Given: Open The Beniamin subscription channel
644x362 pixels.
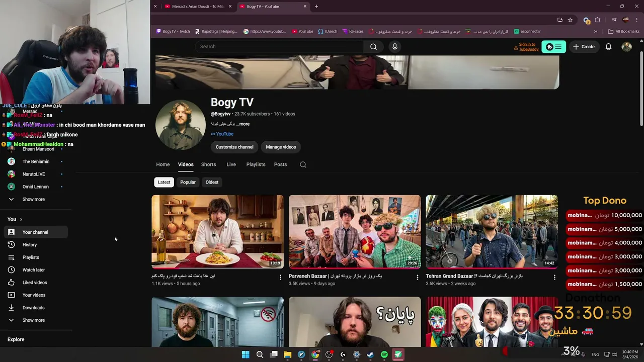Looking at the screenshot, I should pyautogui.click(x=36, y=162).
